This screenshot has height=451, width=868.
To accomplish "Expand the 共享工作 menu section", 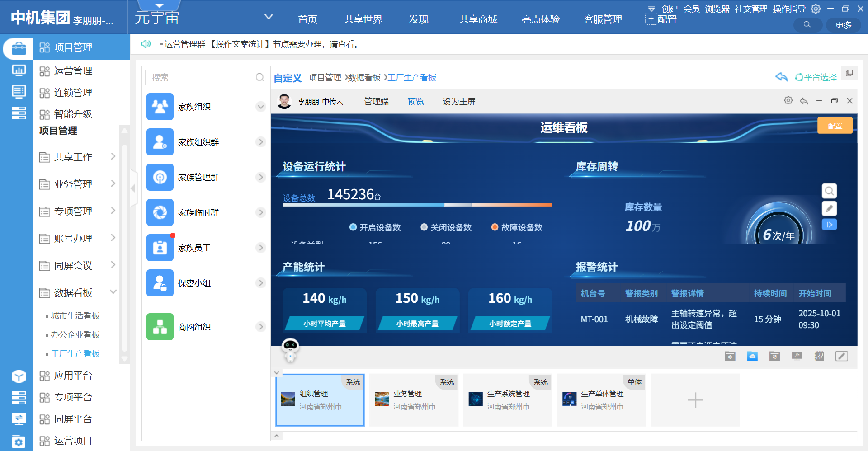I will tap(113, 157).
